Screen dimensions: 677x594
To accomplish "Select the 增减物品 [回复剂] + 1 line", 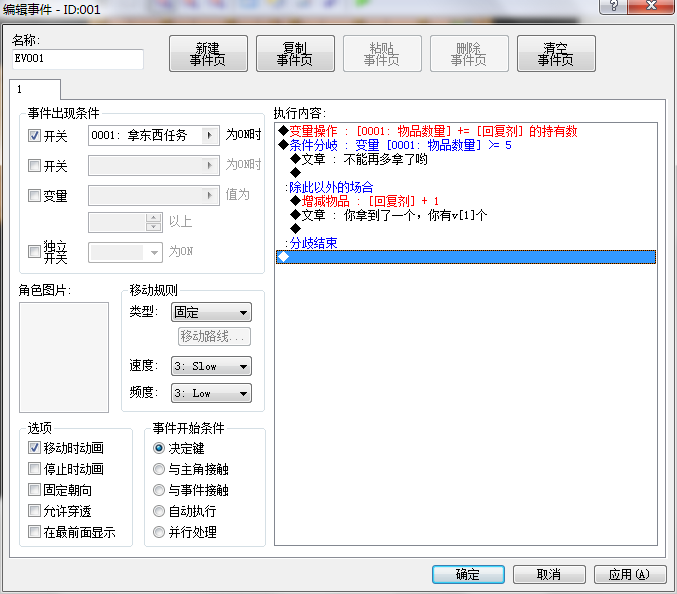I will click(466, 201).
